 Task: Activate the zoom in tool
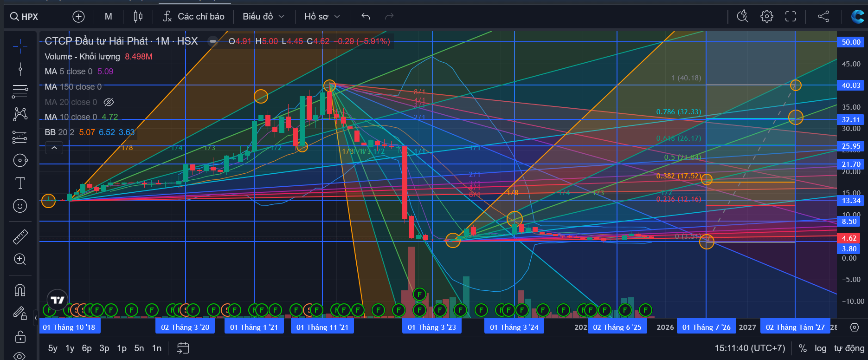[x=20, y=259]
